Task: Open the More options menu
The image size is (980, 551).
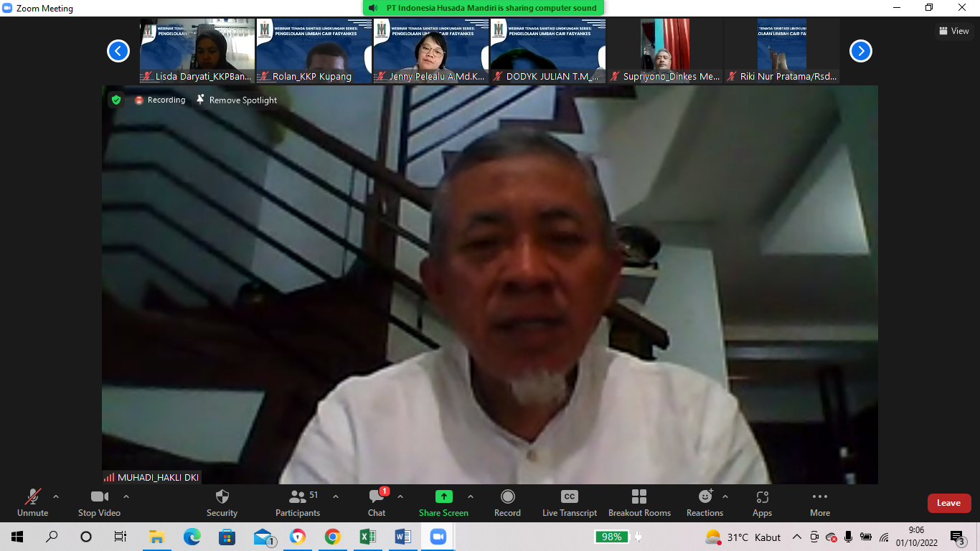Action: tap(820, 503)
